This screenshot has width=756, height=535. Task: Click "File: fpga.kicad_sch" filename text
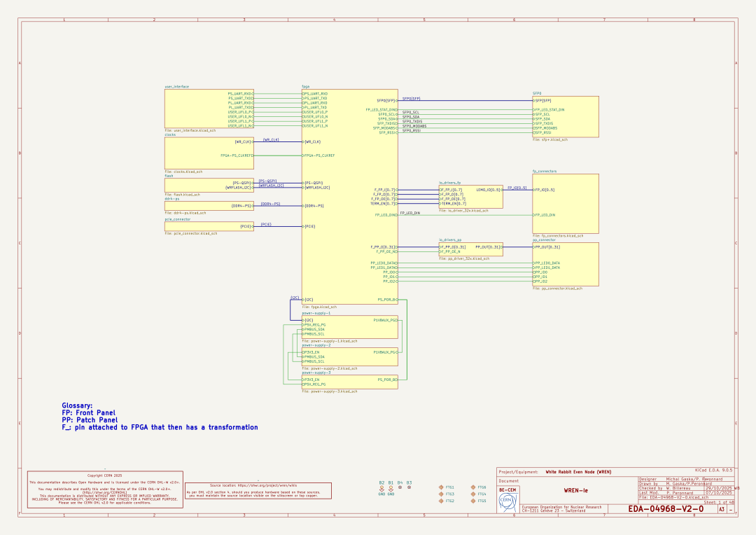pos(319,307)
